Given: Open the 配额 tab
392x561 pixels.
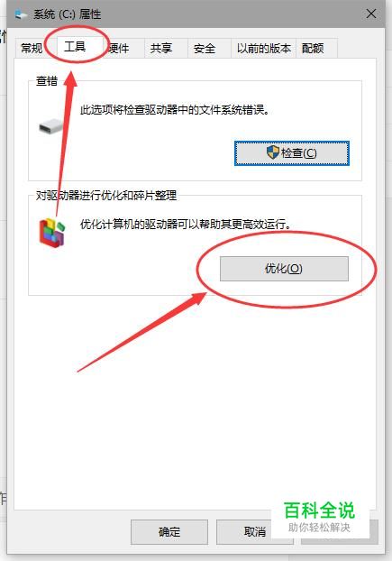Looking at the screenshot, I should point(313,48).
